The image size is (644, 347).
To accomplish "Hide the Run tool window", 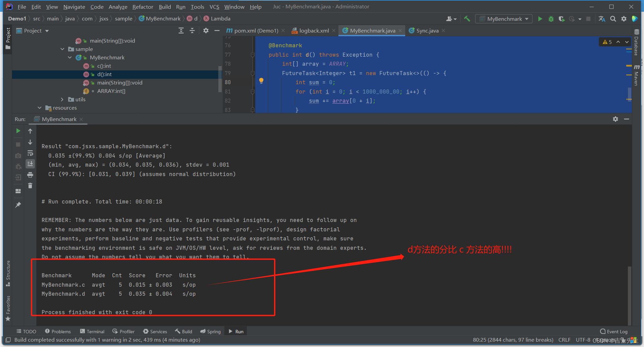I will click(626, 119).
